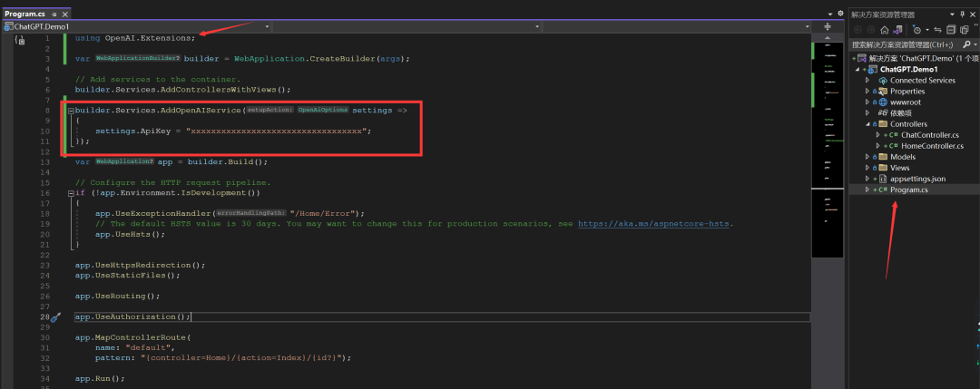Select the Models folder

pos(903,157)
